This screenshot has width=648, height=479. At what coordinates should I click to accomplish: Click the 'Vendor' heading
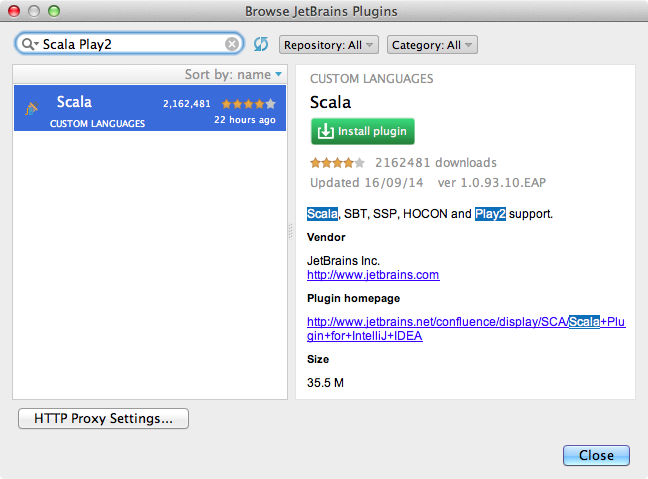326,237
